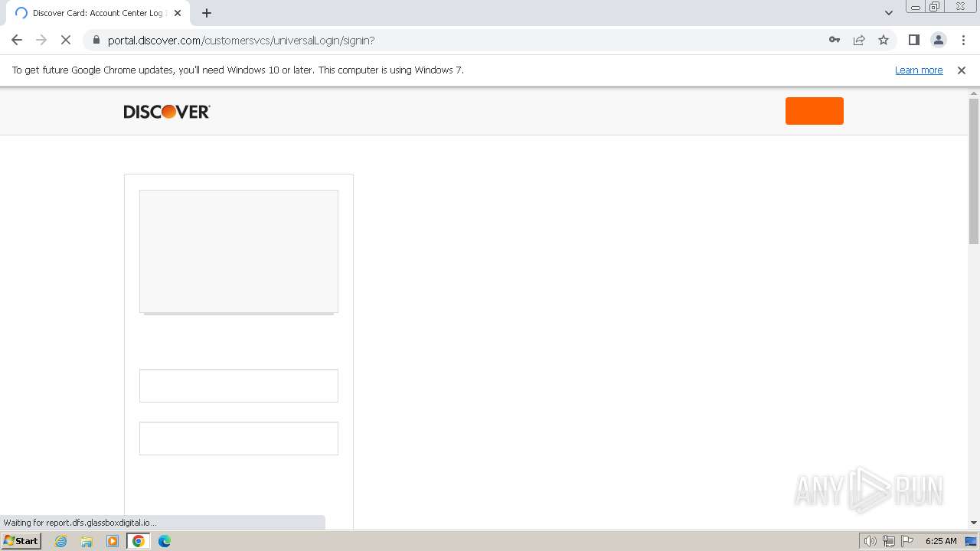Viewport: 980px width, 551px height.
Task: Expand the tab search dropdown arrow
Action: [888, 13]
